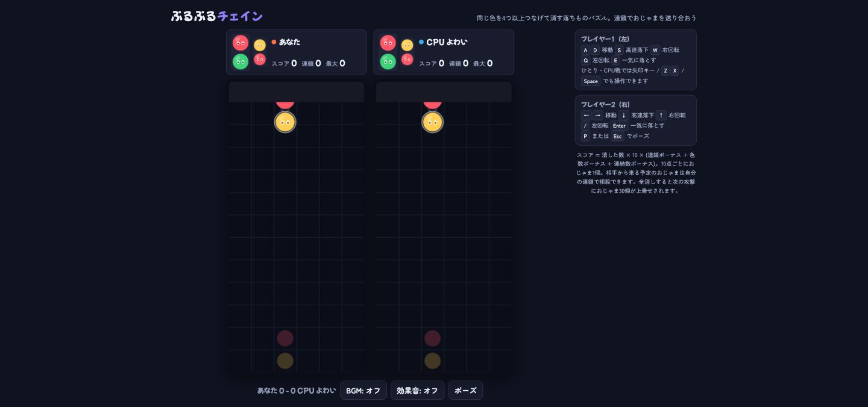868x407 pixels.
Task: Click the プレイヤー1（左）heading
Action: point(605,39)
